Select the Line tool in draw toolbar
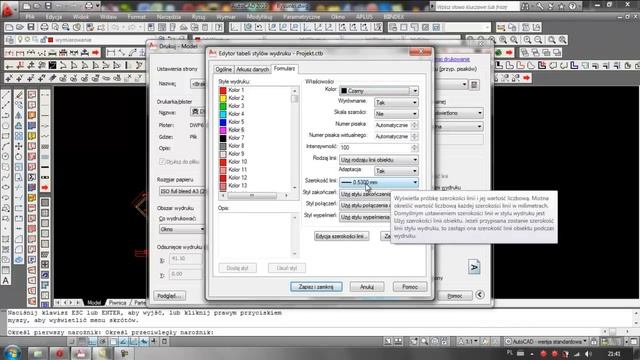This screenshot has height=360, width=640. [6, 95]
